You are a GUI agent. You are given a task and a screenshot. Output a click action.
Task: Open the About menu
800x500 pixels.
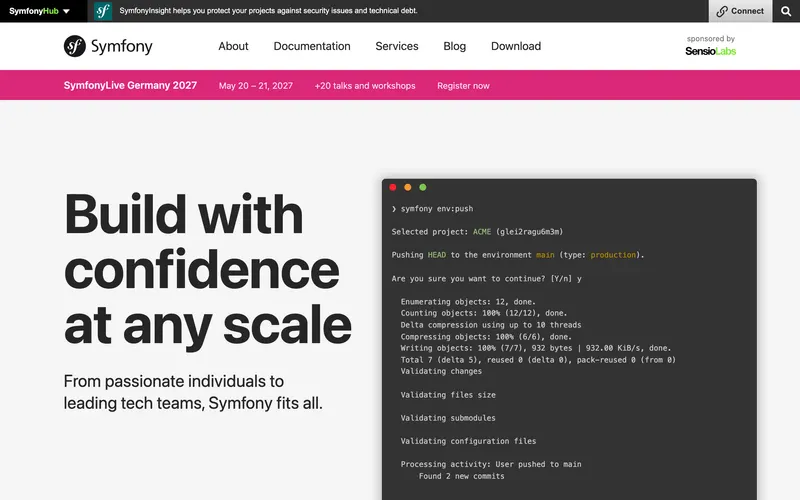click(233, 46)
